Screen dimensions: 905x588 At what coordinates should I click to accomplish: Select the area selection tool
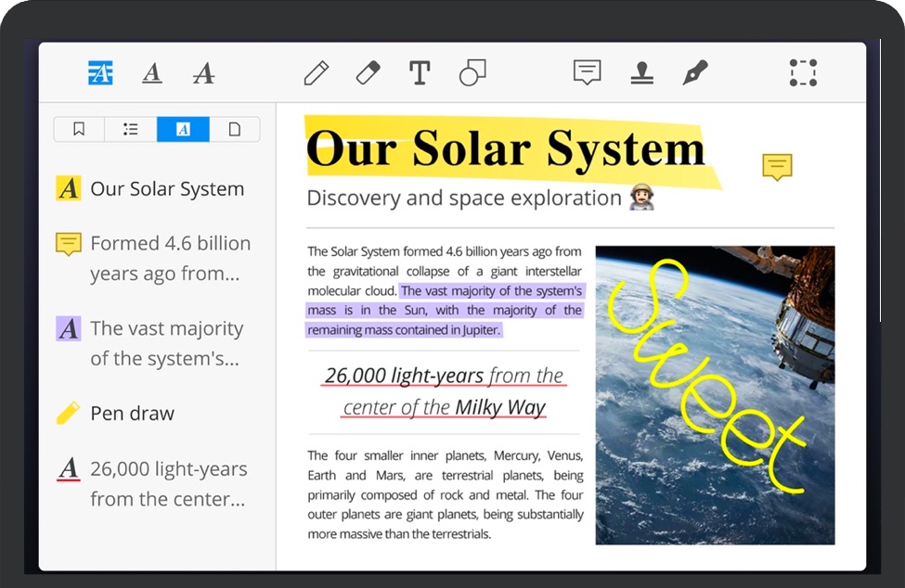click(803, 72)
